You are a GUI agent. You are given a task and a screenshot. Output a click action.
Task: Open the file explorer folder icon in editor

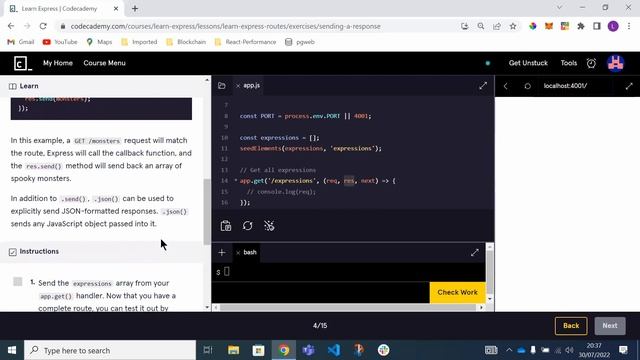pos(222,86)
